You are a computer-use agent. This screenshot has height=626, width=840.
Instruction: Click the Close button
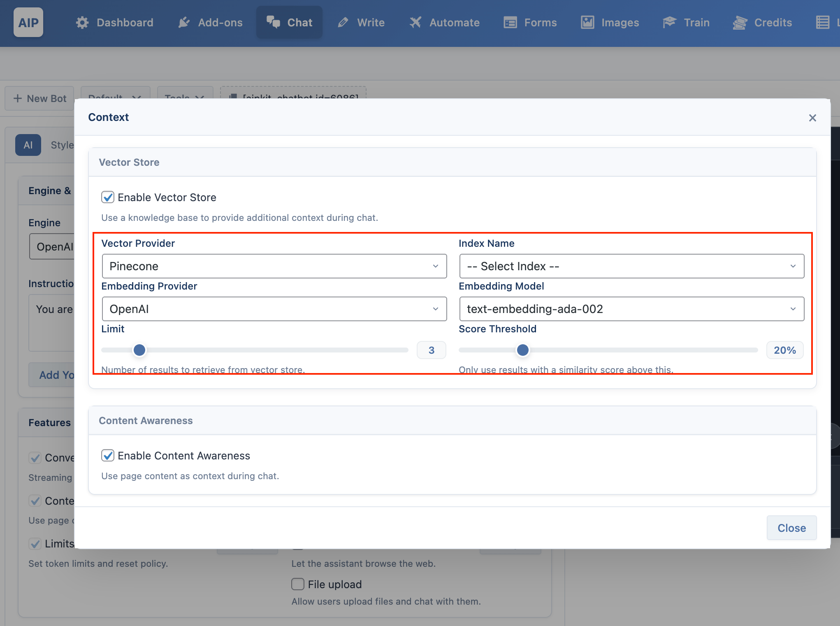[791, 528]
